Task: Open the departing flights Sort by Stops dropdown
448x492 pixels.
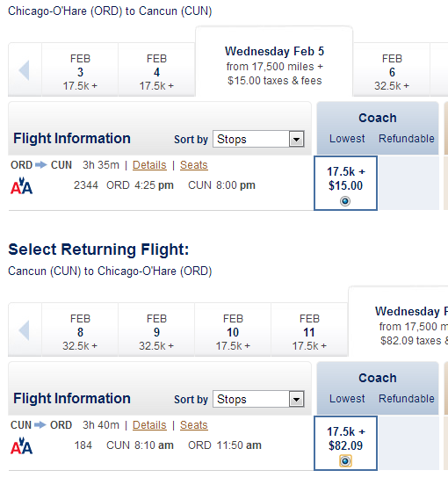Action: pyautogui.click(x=258, y=139)
